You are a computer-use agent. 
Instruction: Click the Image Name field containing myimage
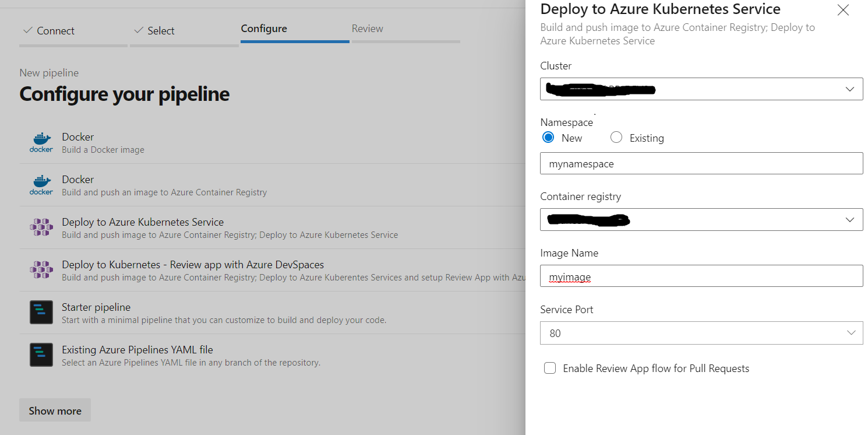click(x=701, y=276)
